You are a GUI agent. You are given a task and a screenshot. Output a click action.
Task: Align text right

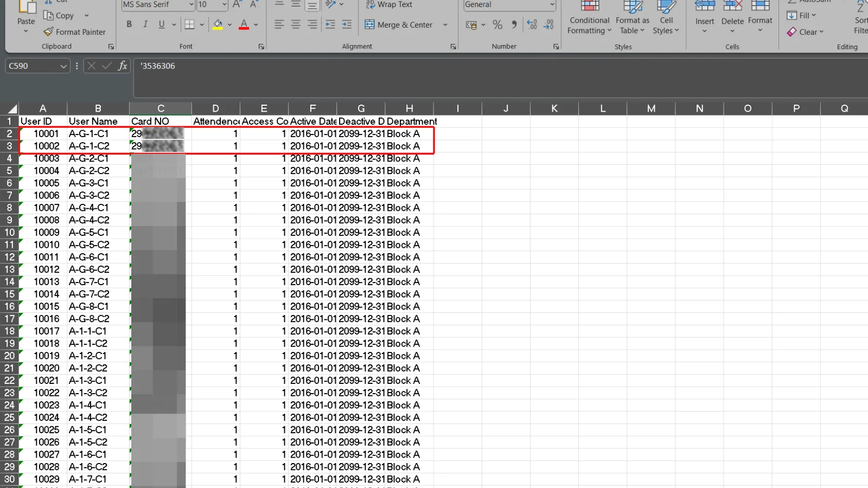coord(312,24)
